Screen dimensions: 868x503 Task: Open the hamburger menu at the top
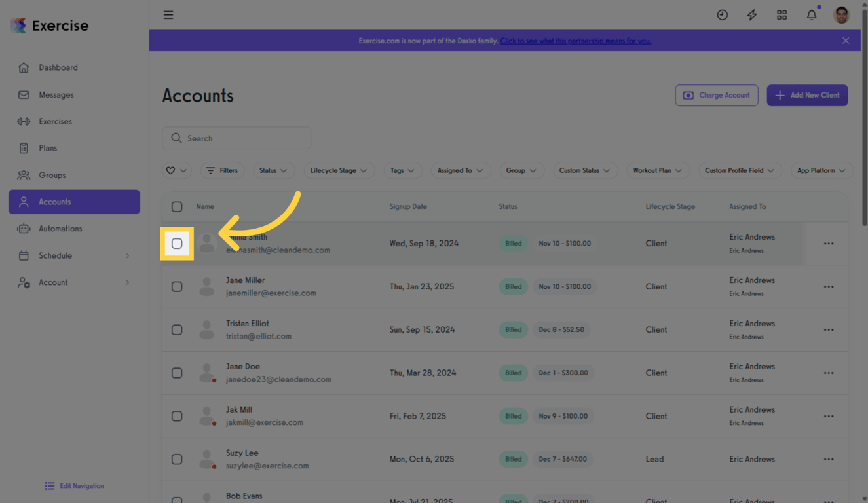coord(168,14)
